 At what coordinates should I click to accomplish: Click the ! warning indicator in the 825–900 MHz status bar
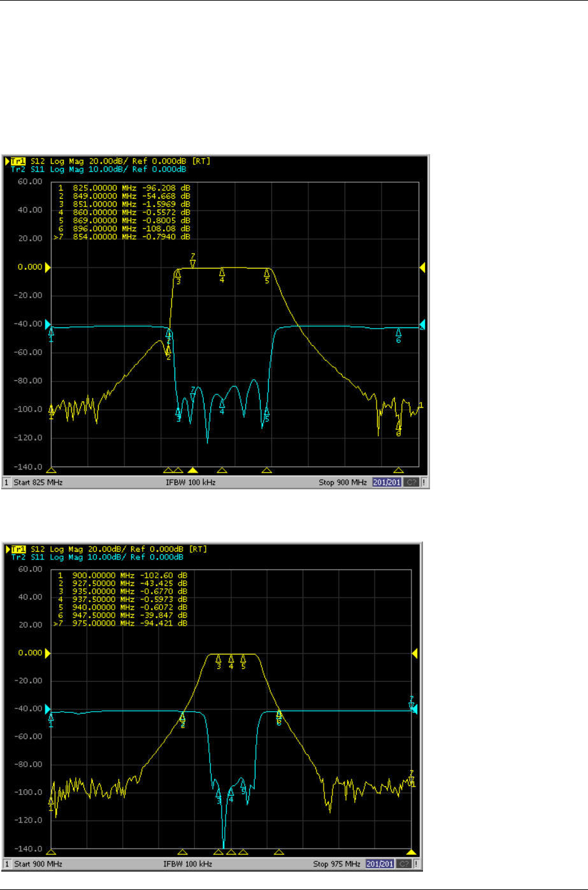tap(424, 482)
